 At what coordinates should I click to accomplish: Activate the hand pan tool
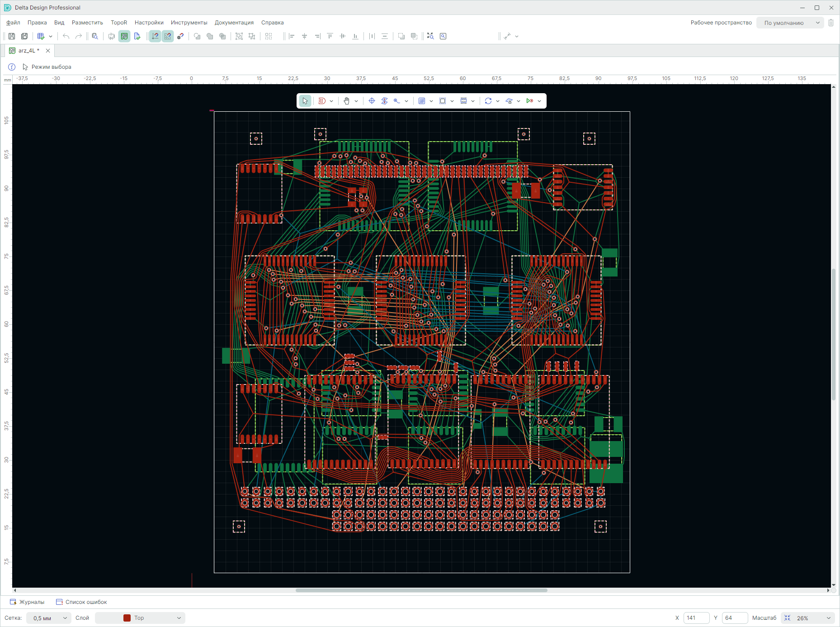coord(347,101)
